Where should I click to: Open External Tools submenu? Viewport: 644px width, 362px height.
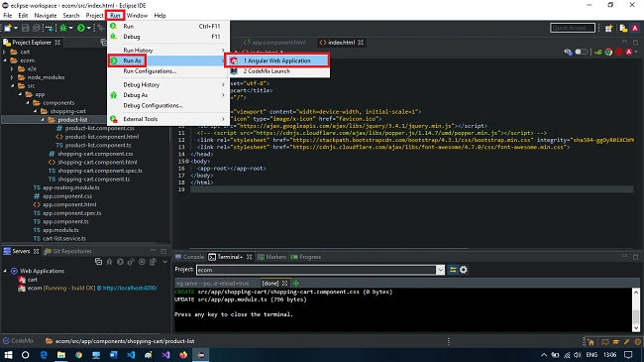(x=168, y=119)
